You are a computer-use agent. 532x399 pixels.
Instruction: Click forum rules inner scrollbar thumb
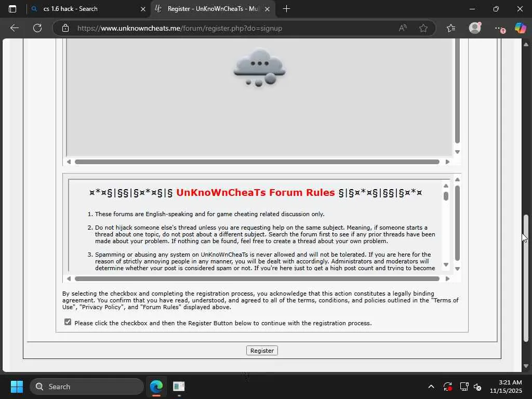point(446,196)
